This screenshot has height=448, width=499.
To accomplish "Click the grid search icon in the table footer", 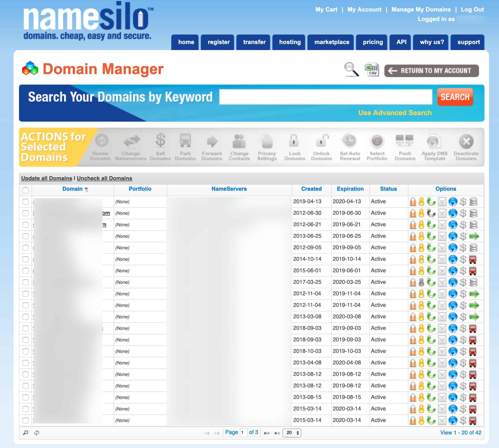I will pos(26,432).
